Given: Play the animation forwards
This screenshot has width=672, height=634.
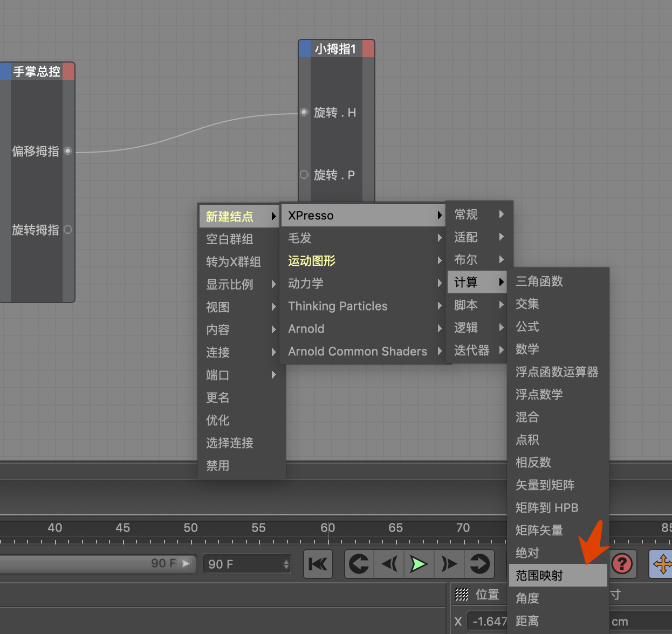Looking at the screenshot, I should (x=419, y=564).
